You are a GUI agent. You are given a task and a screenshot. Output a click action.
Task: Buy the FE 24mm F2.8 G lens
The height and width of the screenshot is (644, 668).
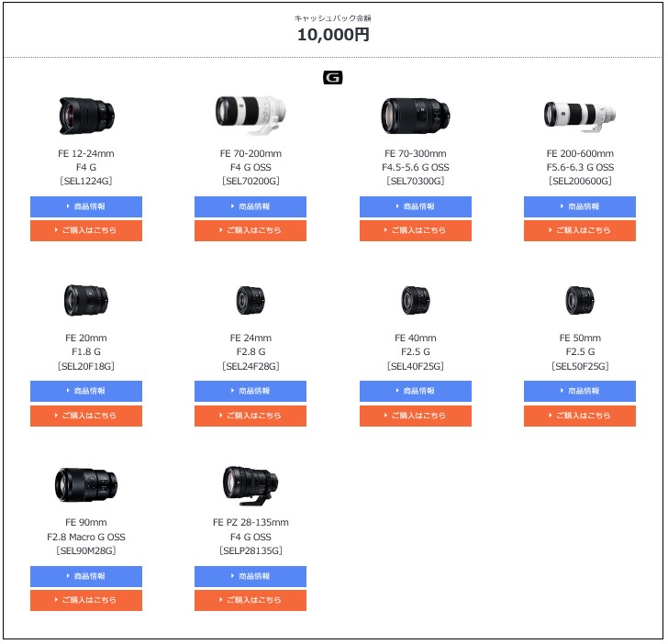(250, 416)
